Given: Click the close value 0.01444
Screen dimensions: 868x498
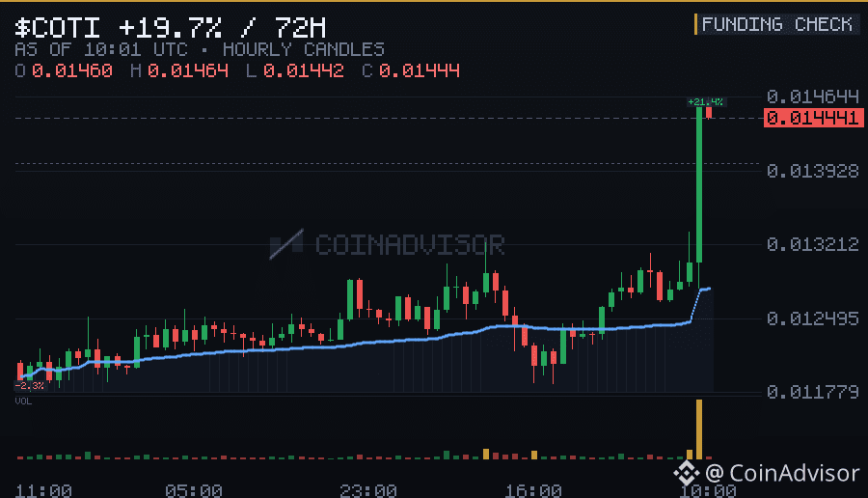Looking at the screenshot, I should pos(420,70).
